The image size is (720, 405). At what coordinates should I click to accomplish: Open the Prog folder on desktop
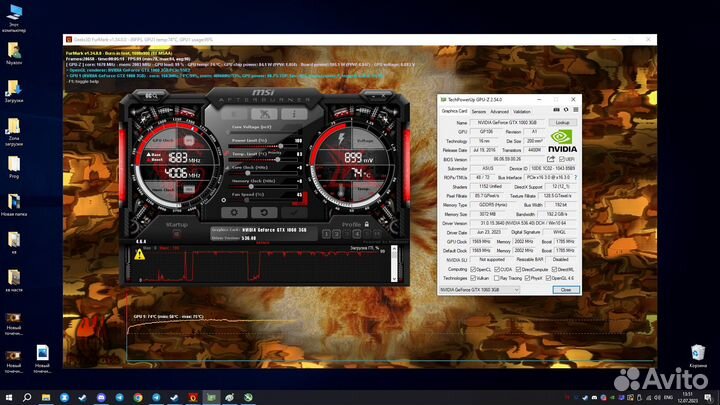coord(14,167)
